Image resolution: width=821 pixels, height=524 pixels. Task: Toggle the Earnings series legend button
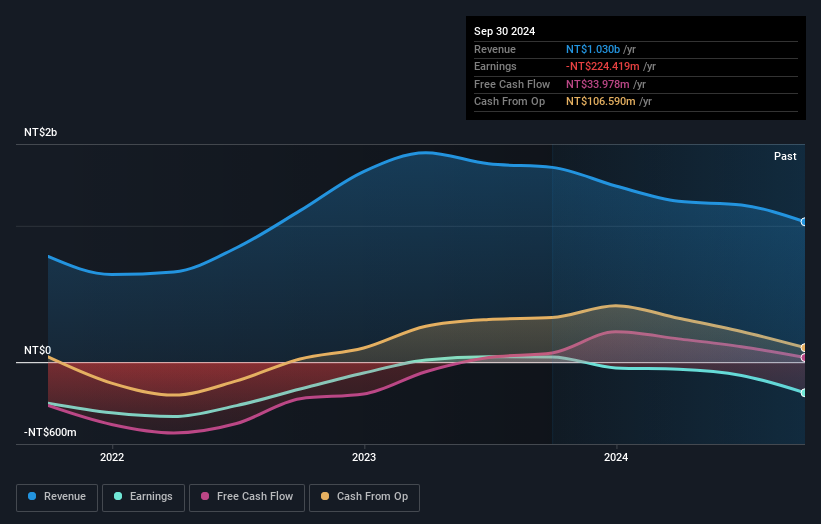click(x=143, y=497)
